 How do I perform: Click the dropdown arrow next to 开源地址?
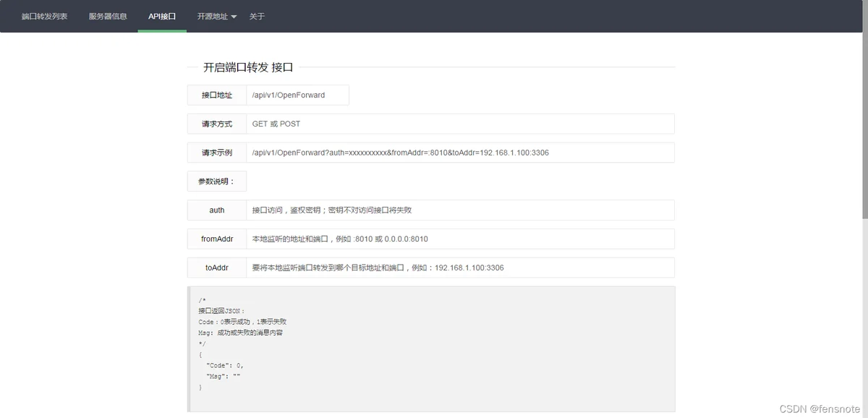[x=234, y=17]
